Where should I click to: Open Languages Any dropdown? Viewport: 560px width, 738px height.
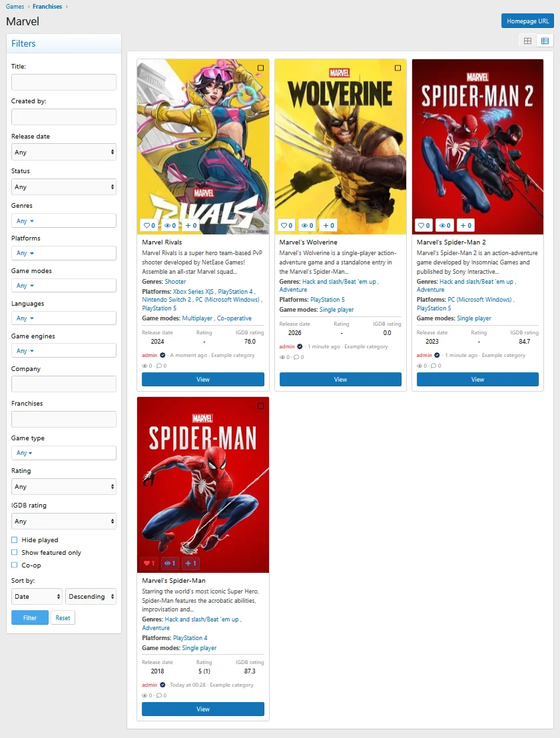tap(63, 318)
